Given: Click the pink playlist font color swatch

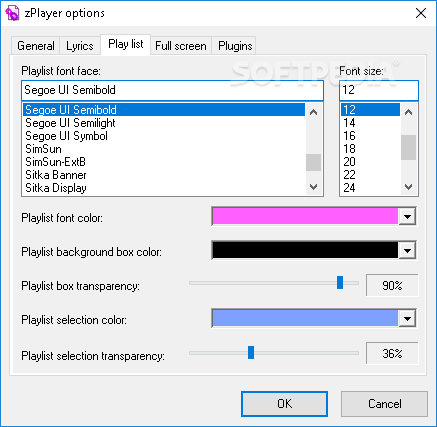Looking at the screenshot, I should coord(305,216).
